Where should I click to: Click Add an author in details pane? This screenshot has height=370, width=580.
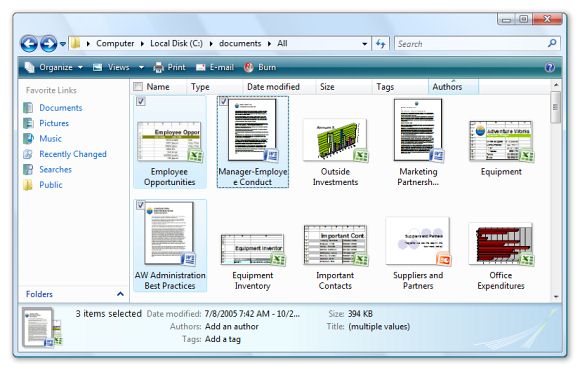click(x=232, y=326)
